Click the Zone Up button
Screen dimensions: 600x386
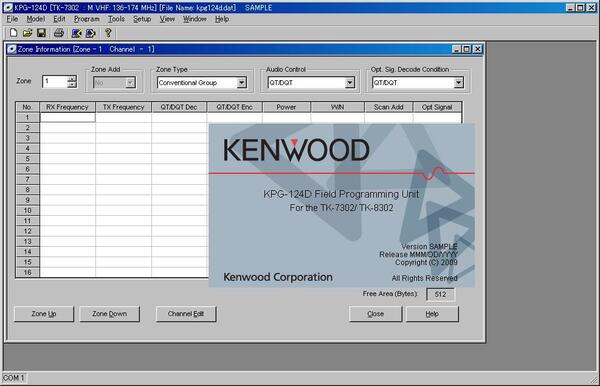[x=44, y=314]
